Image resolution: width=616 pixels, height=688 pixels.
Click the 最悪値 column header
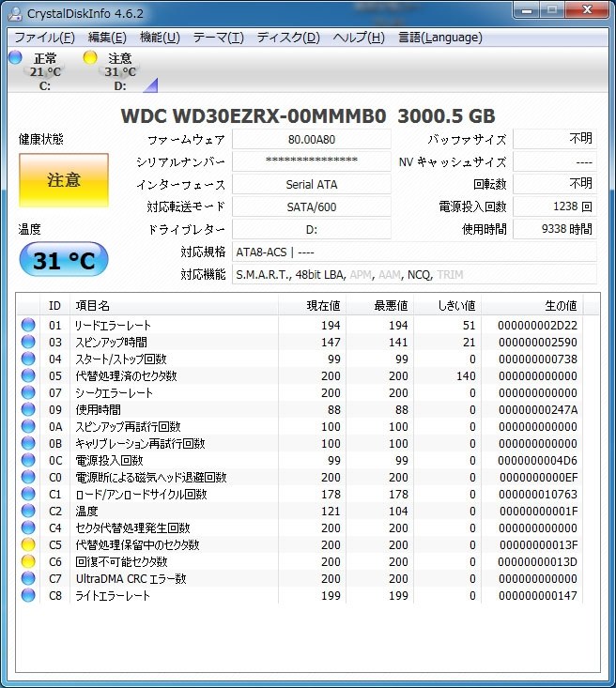click(379, 305)
